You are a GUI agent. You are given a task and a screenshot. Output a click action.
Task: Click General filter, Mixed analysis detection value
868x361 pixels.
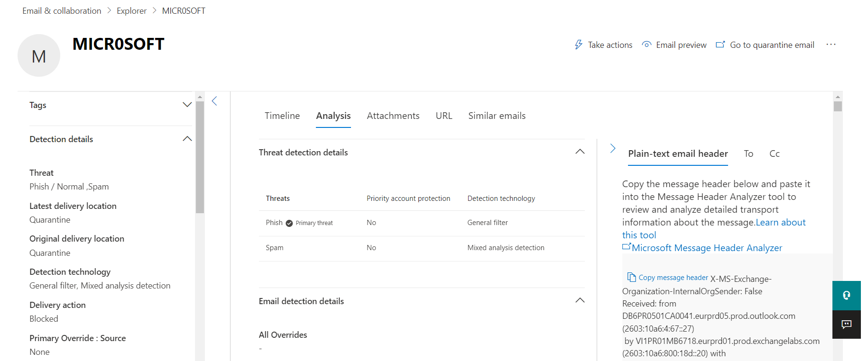[100, 286]
